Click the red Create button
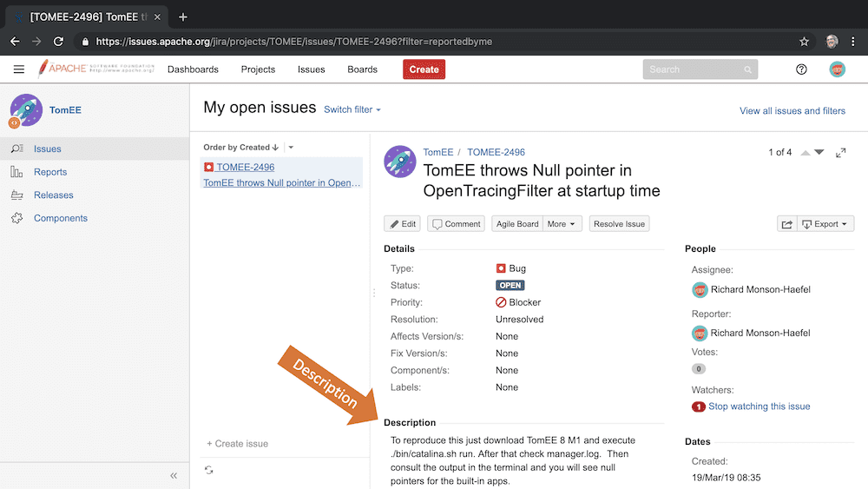Image resolution: width=868 pixels, height=489 pixels. [x=424, y=69]
